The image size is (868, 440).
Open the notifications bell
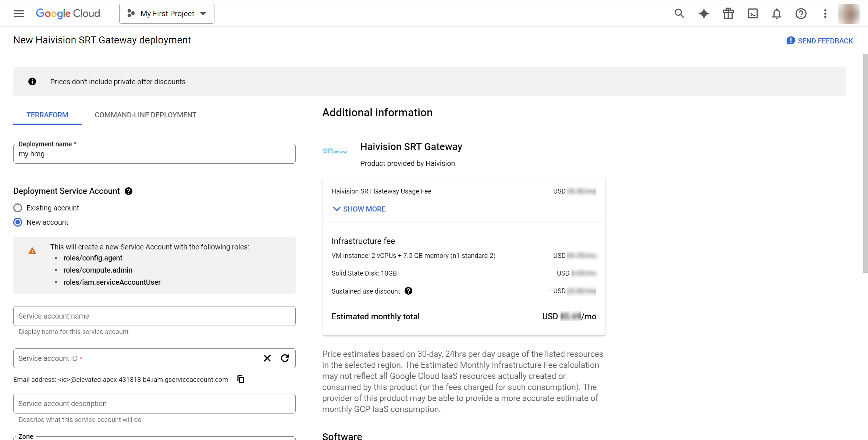click(x=776, y=14)
